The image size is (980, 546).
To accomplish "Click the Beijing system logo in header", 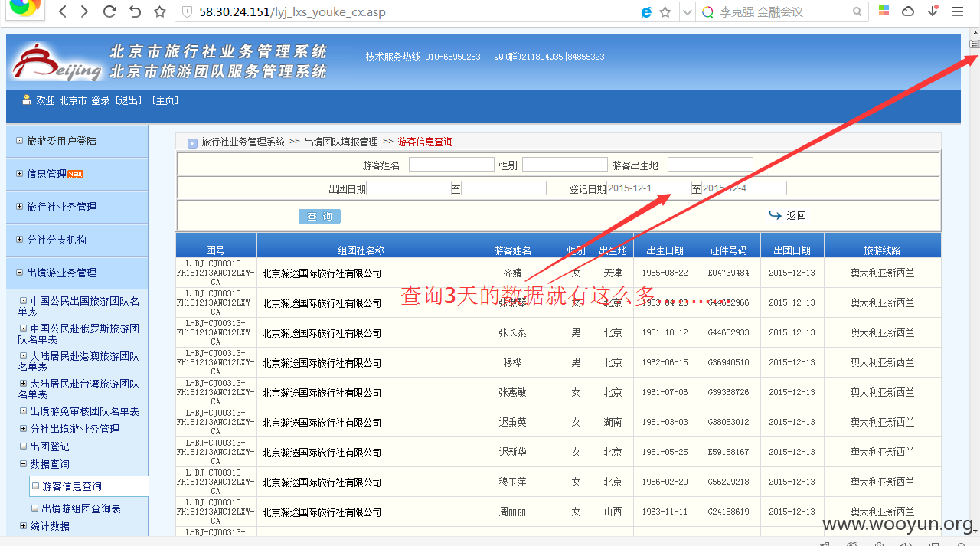I will [x=57, y=62].
